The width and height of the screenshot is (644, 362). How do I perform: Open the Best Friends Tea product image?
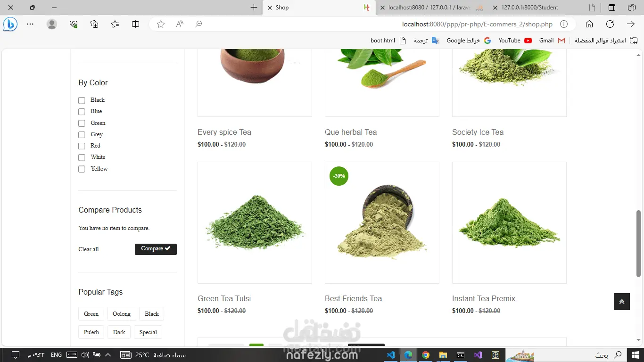point(382,223)
